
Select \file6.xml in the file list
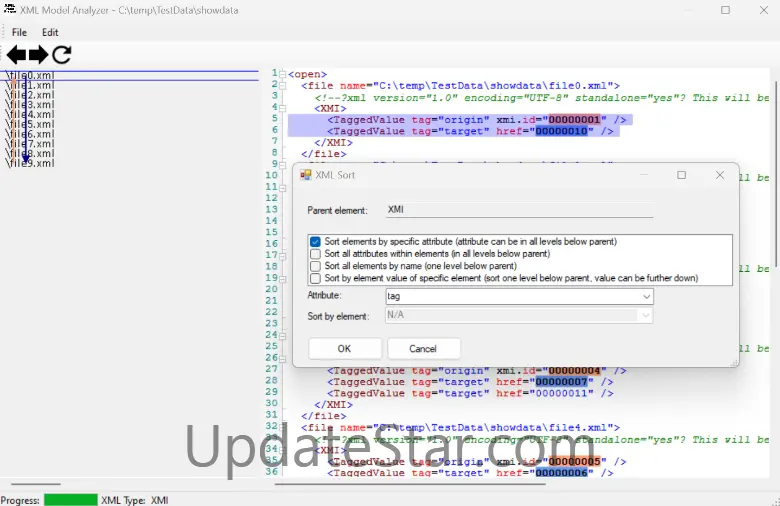click(x=30, y=134)
